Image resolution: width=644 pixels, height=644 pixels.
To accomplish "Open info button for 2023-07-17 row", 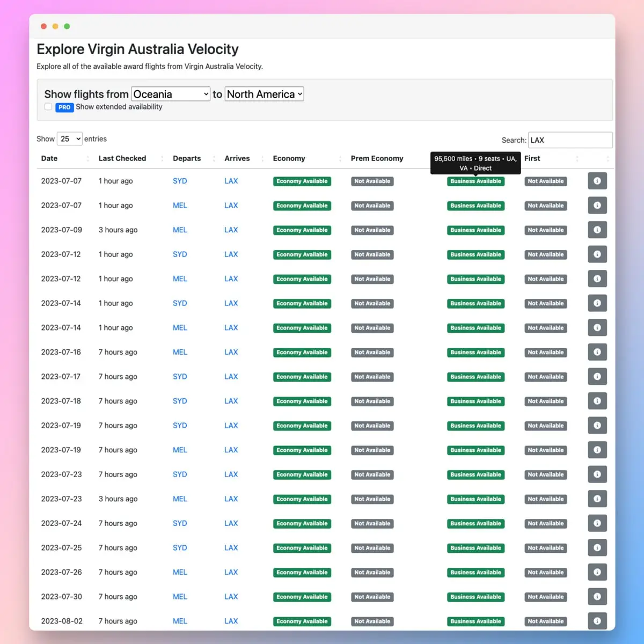I will point(597,376).
